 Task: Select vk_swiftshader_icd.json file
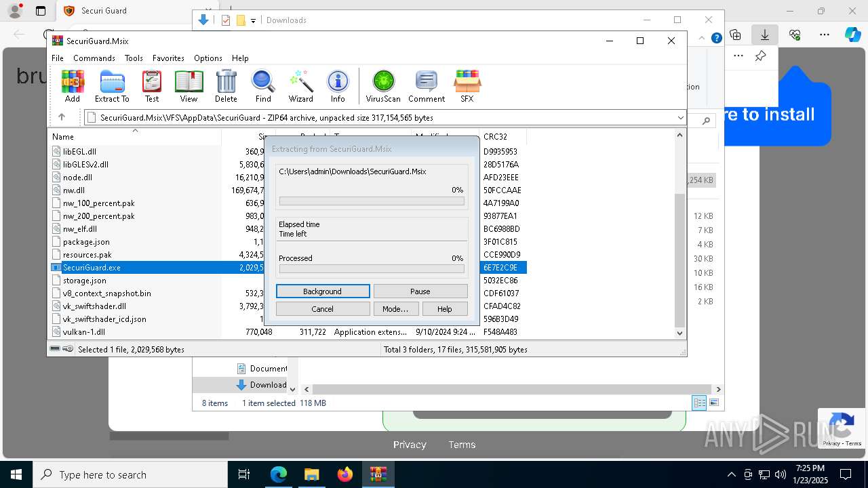pyautogui.click(x=104, y=319)
